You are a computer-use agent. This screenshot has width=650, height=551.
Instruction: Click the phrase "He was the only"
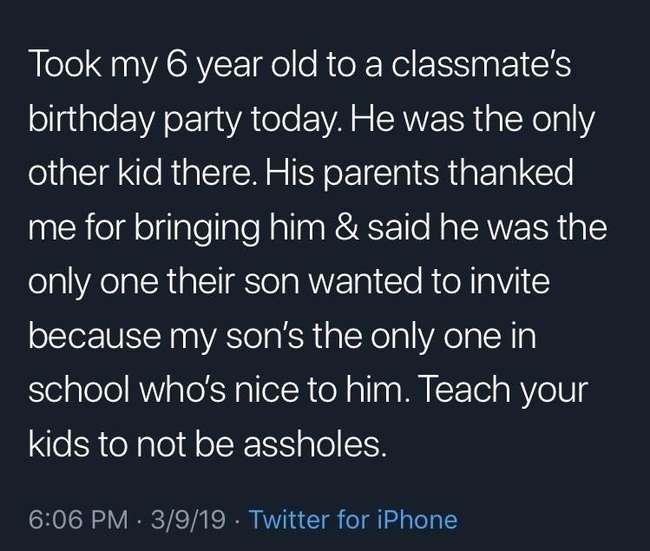pyautogui.click(x=473, y=121)
